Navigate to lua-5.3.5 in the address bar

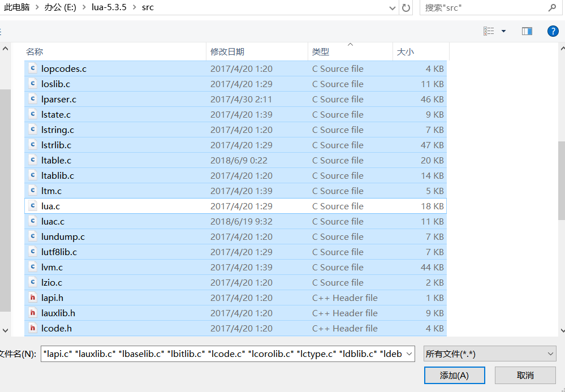tap(109, 7)
